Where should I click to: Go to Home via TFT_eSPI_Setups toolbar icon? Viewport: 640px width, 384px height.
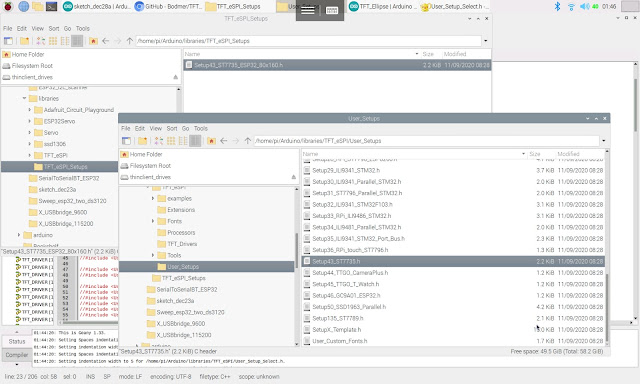93,41
